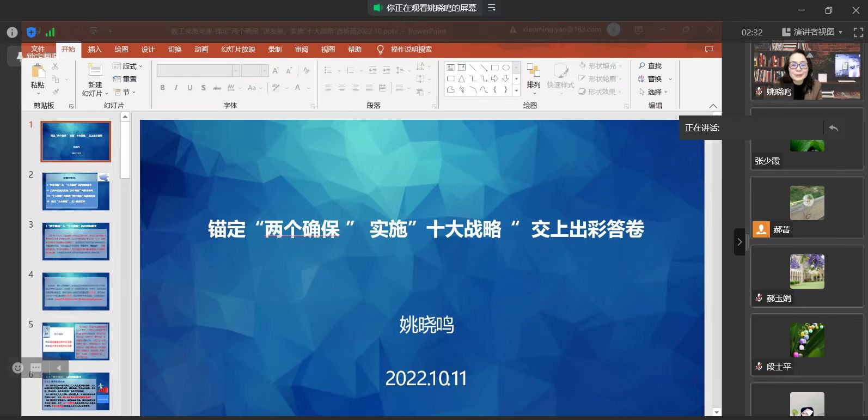Click the 重置 reset button
Image resolution: width=868 pixels, height=420 pixels.
(125, 79)
